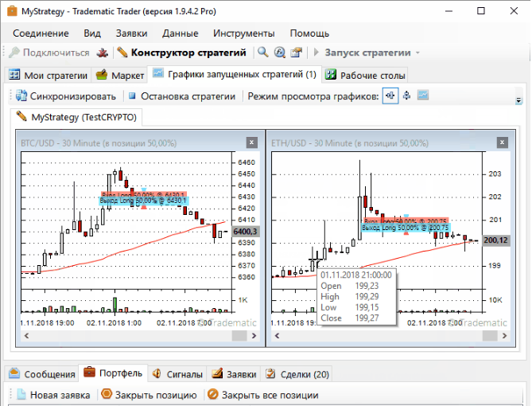Image resolution: width=532 pixels, height=406 pixels.
Task: Click the second magnifier icon in the main toolbar
Action: pyautogui.click(x=279, y=53)
